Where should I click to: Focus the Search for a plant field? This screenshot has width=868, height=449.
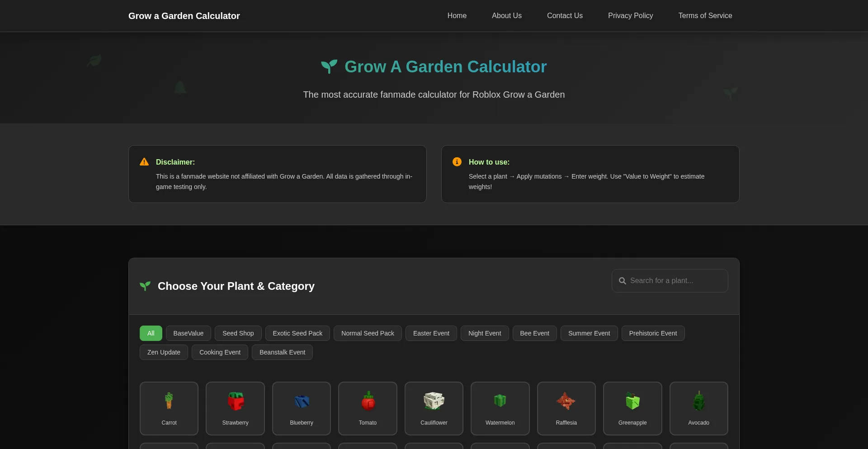(x=670, y=281)
